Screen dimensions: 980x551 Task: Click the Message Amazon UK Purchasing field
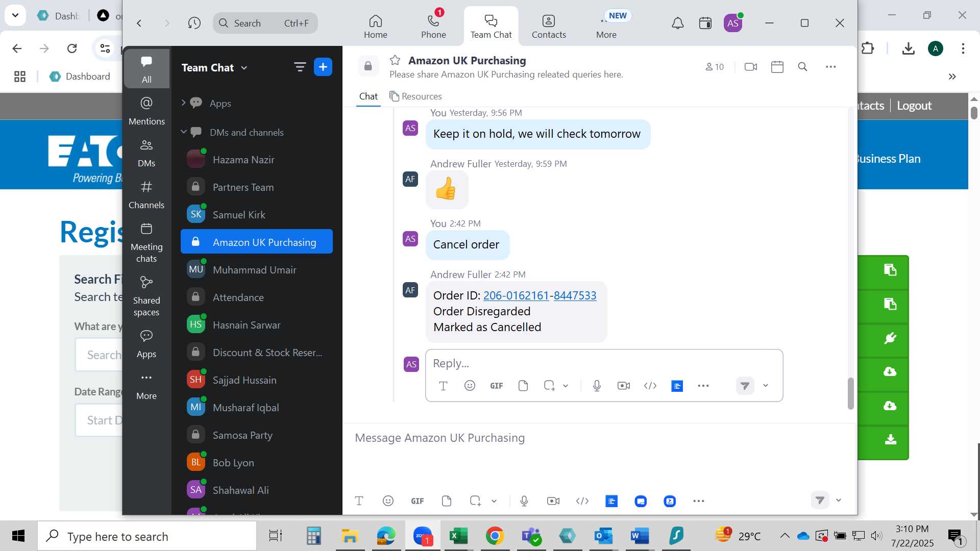click(598, 438)
